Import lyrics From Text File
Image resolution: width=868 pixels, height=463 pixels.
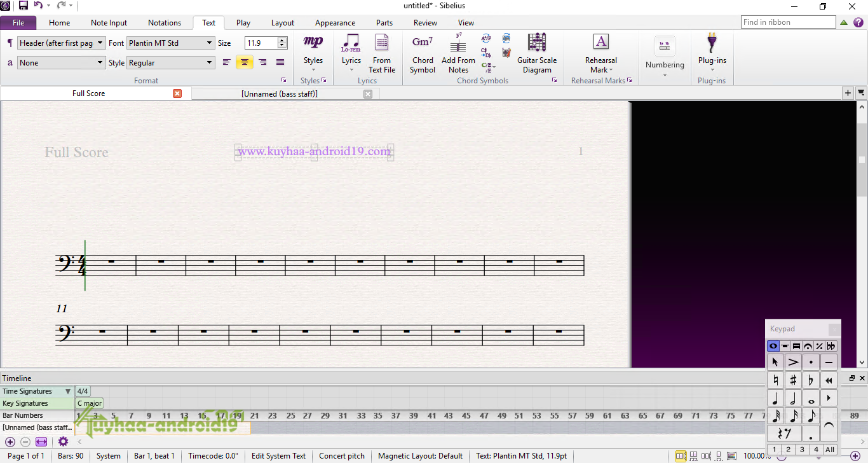382,53
